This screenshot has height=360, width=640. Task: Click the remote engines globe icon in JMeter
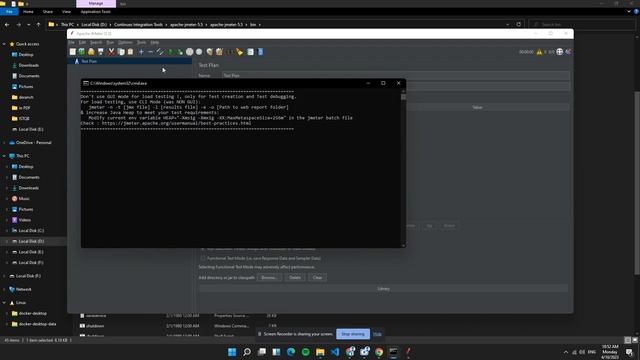pyautogui.click(x=560, y=51)
